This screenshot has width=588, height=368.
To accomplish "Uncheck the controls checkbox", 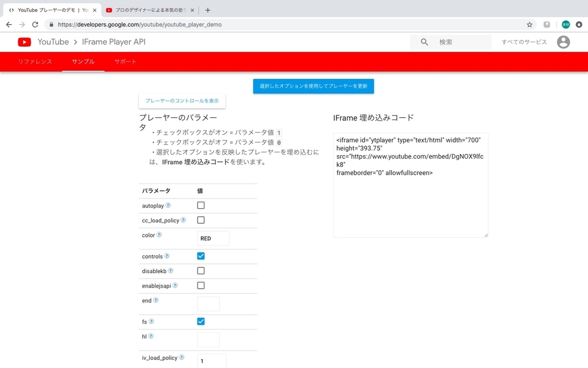I will pyautogui.click(x=202, y=256).
